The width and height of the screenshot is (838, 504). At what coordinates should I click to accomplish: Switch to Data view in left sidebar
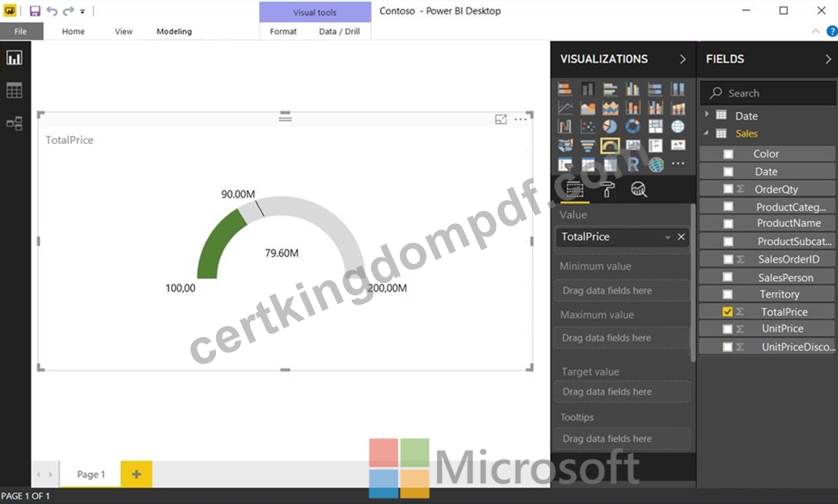tap(15, 91)
